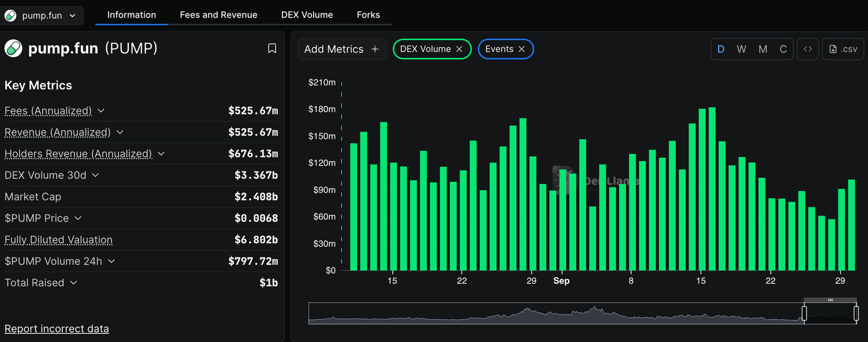Switch chart to cumulative (C) view
The image size is (868, 342).
(x=783, y=49)
